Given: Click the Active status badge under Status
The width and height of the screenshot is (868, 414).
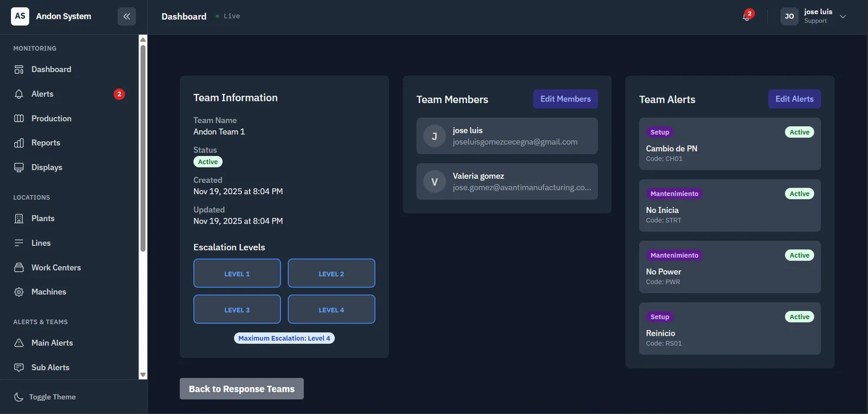Looking at the screenshot, I should point(208,162).
